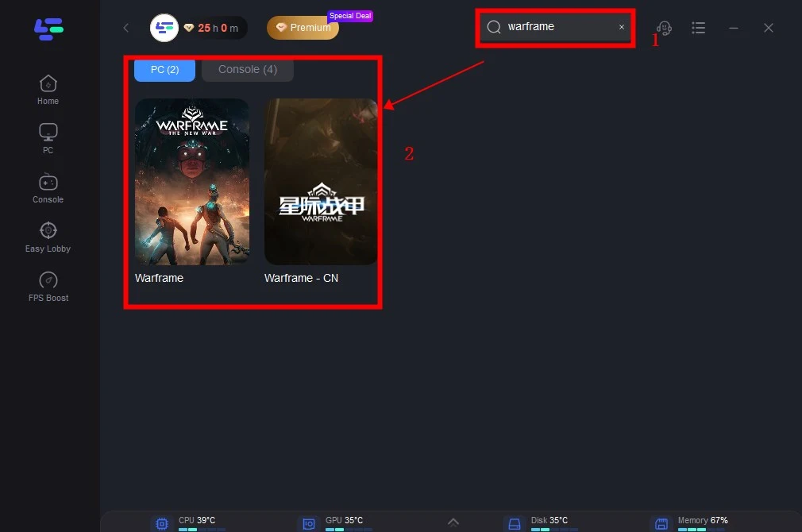The image size is (802, 532).
Task: Open the Home section
Action: 48,90
